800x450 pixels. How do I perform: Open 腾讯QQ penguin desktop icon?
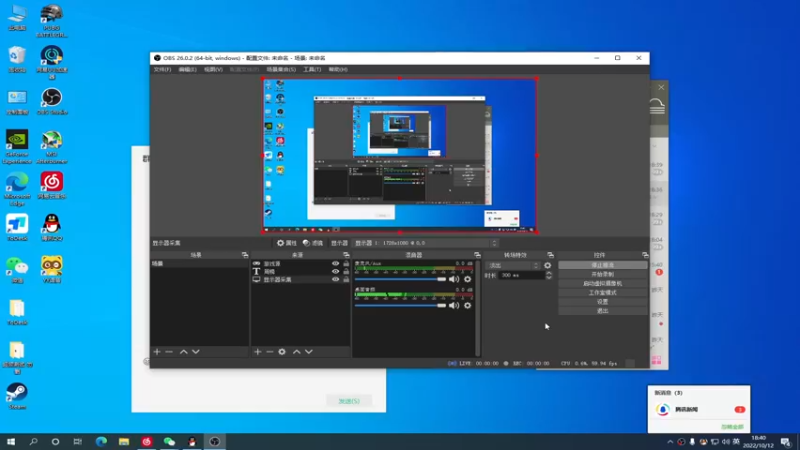click(x=52, y=228)
